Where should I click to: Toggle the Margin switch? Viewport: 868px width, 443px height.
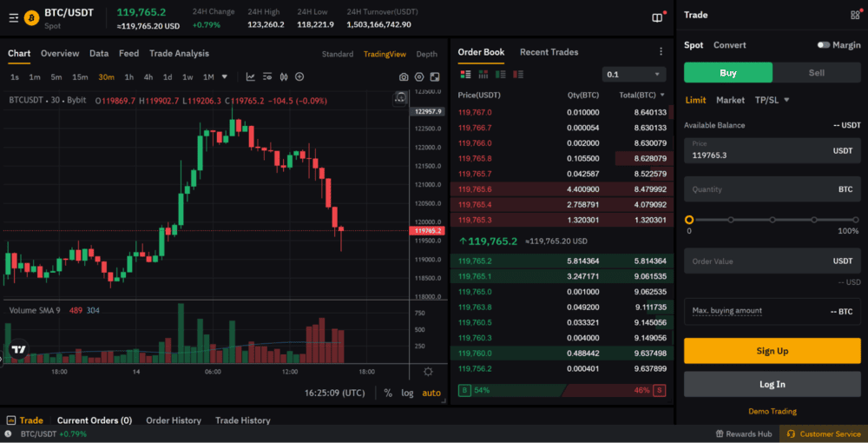(x=824, y=45)
